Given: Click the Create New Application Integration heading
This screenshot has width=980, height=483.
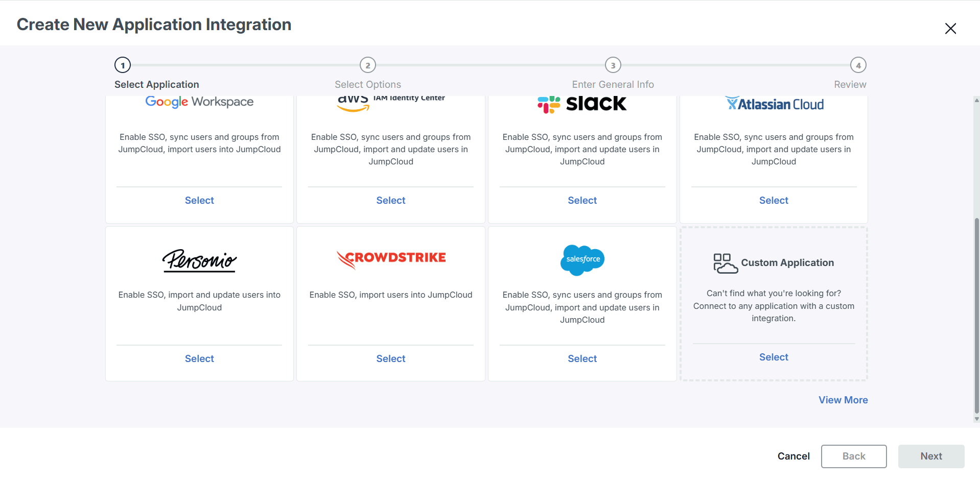Looking at the screenshot, I should (x=154, y=25).
